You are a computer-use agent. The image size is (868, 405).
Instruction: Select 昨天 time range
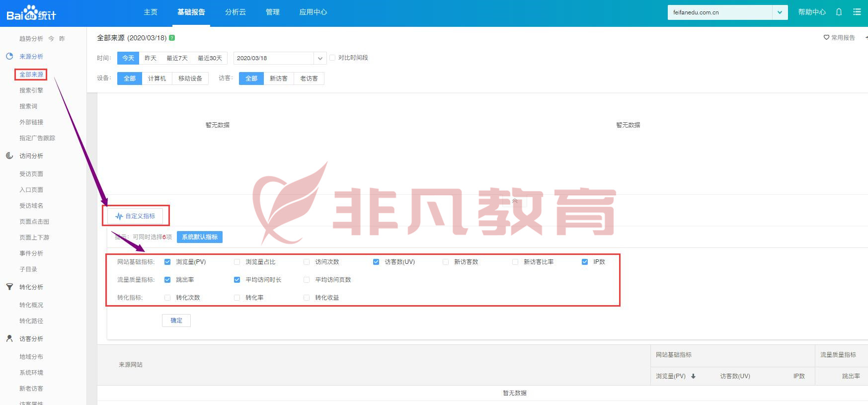point(151,58)
